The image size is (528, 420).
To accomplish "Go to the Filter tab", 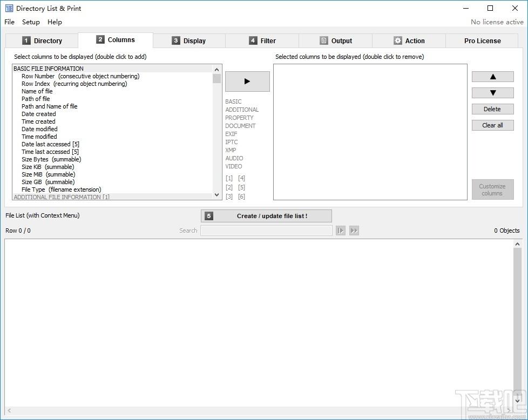I will (262, 40).
